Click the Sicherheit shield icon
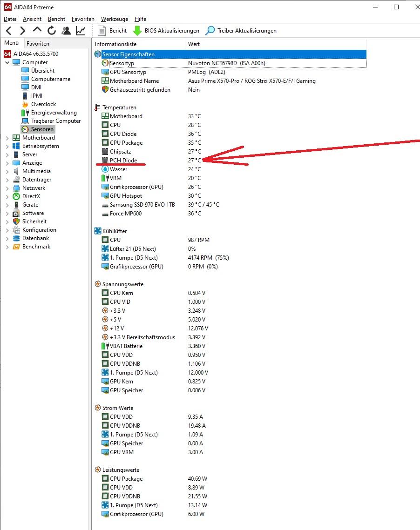Viewport: 420px width, 530px height. 16,221
